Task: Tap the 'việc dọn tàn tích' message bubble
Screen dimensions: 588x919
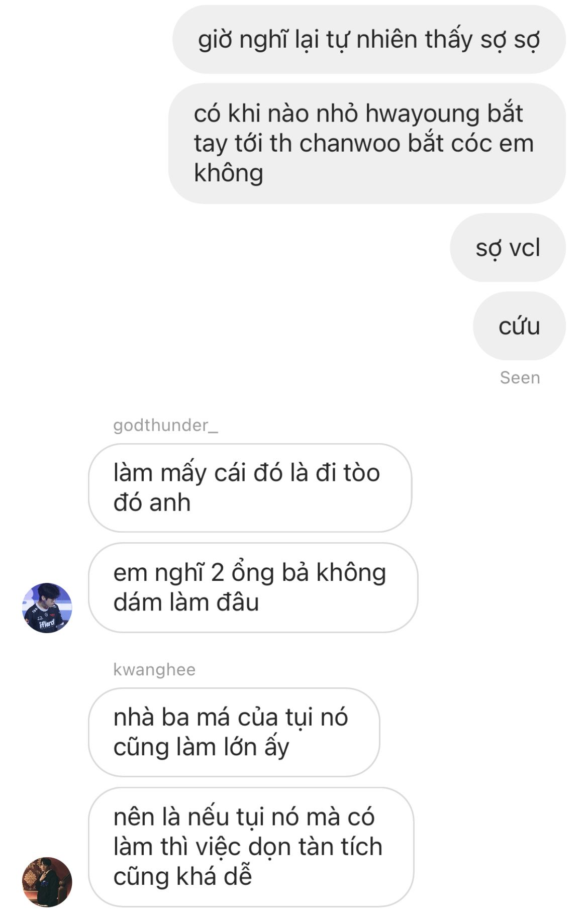Action: pyautogui.click(x=251, y=847)
